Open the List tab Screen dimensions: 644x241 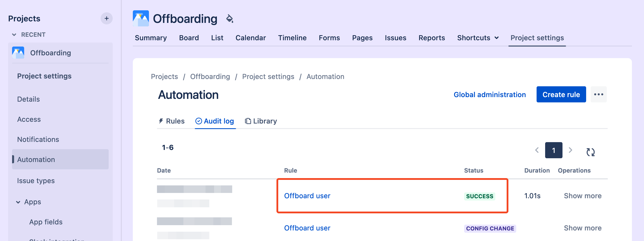217,38
